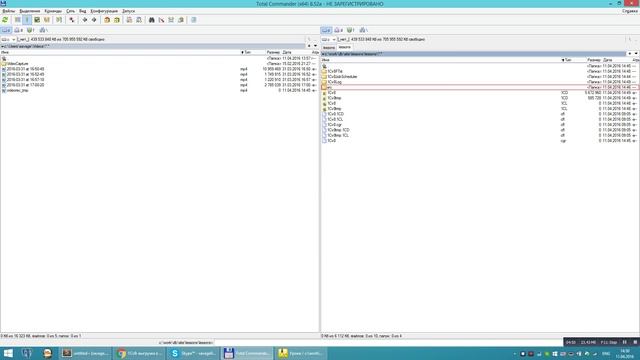Screen dimensions: 640x360
Task: Select file 2016-03-31 at 17-00-20 mp4
Action: tap(25, 85)
